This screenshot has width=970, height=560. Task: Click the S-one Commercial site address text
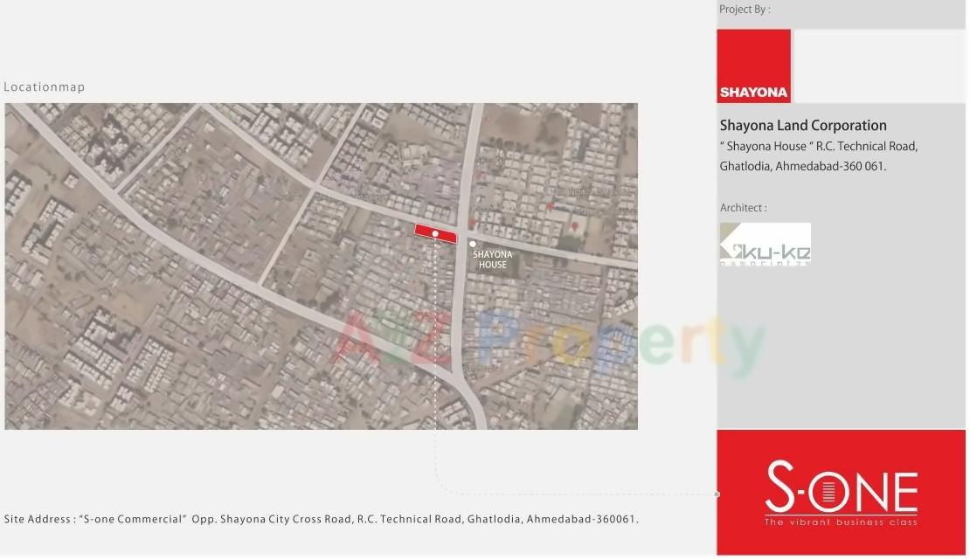click(320, 518)
